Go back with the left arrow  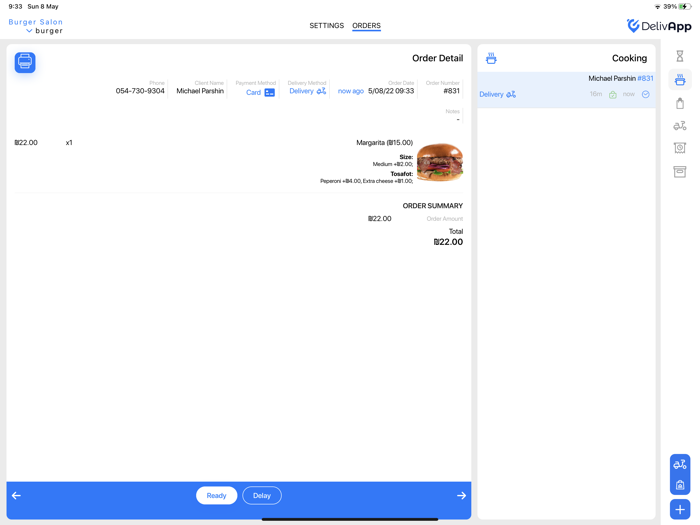point(17,495)
